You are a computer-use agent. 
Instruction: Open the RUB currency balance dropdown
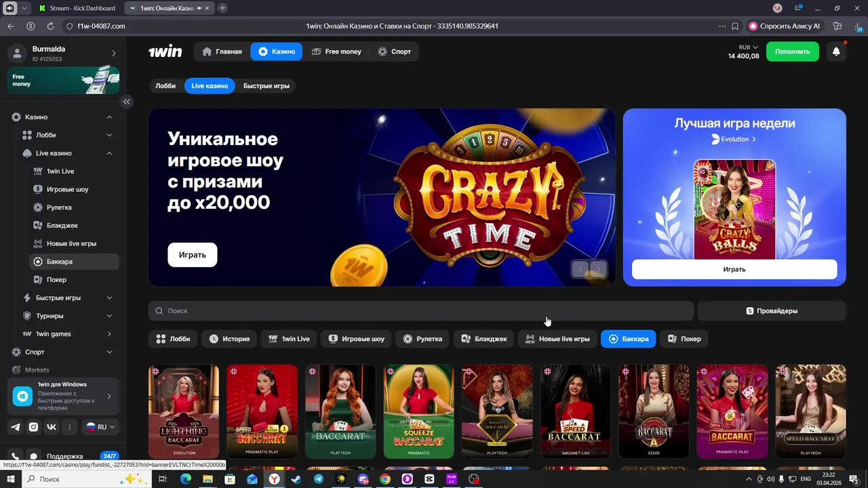743,52
